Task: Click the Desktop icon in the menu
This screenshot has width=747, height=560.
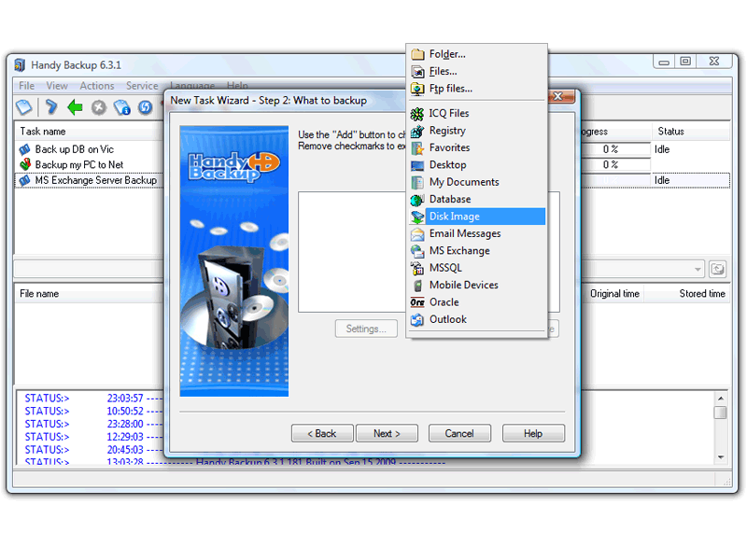Action: point(417,165)
